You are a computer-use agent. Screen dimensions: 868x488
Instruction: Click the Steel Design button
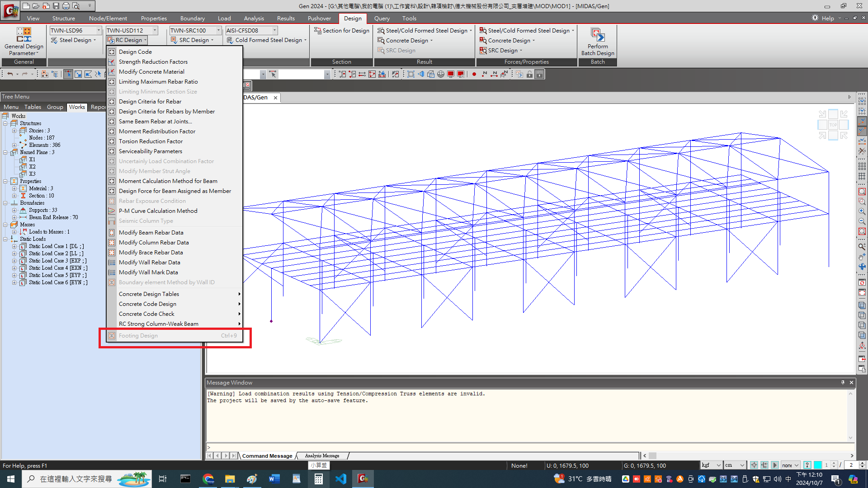point(73,40)
